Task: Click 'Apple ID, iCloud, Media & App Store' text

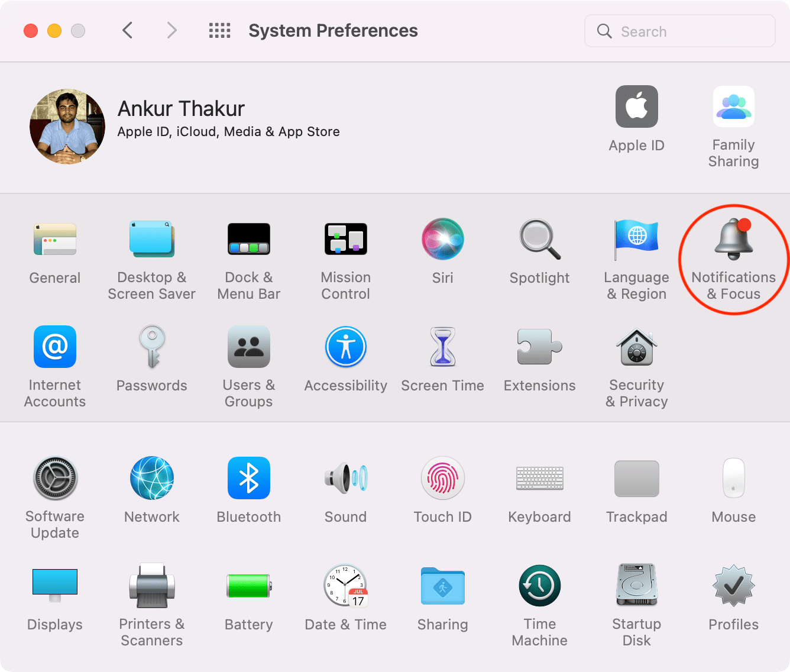Action: tap(228, 131)
